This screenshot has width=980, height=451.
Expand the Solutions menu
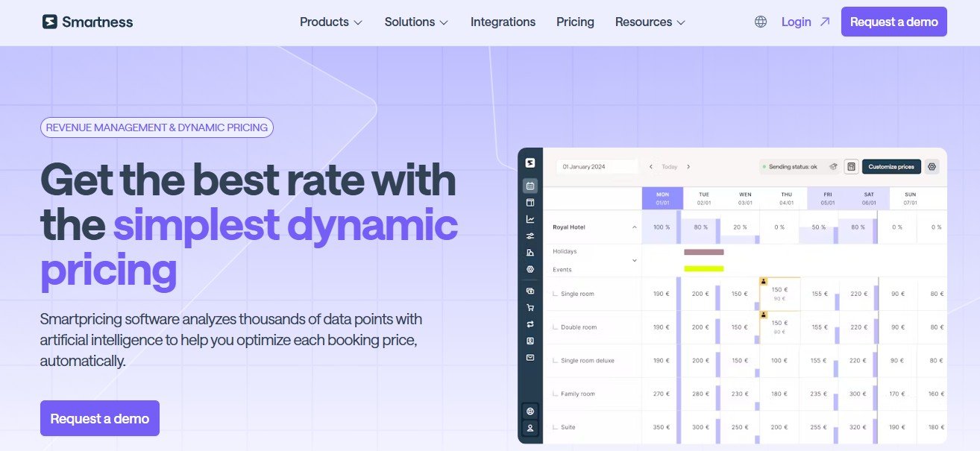417,22
